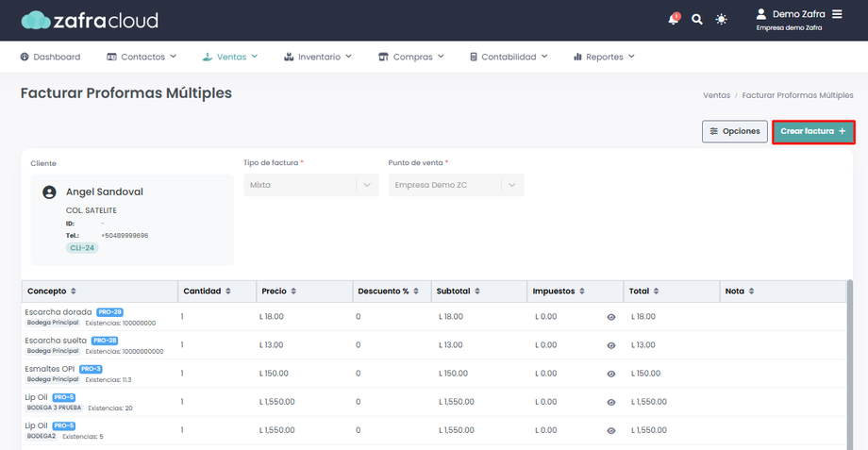The width and height of the screenshot is (868, 450).
Task: Click the Angel Sandoval client avatar icon
Action: tap(49, 192)
